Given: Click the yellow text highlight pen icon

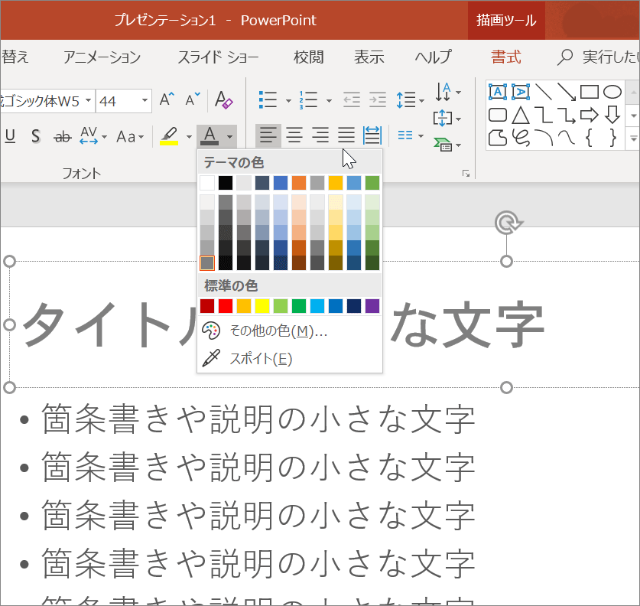Looking at the screenshot, I should 169,136.
